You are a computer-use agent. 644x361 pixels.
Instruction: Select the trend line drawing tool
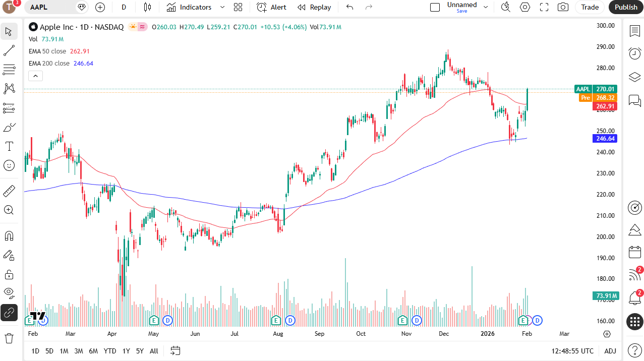pyautogui.click(x=9, y=50)
